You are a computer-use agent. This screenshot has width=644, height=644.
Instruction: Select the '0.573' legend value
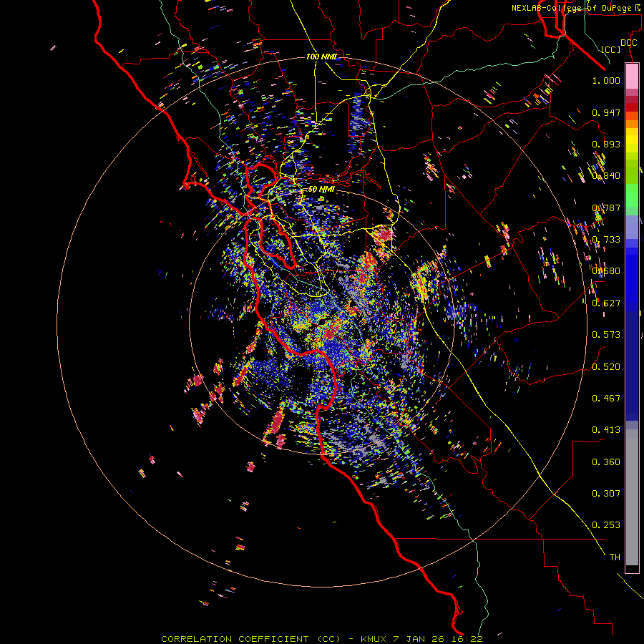click(x=606, y=334)
